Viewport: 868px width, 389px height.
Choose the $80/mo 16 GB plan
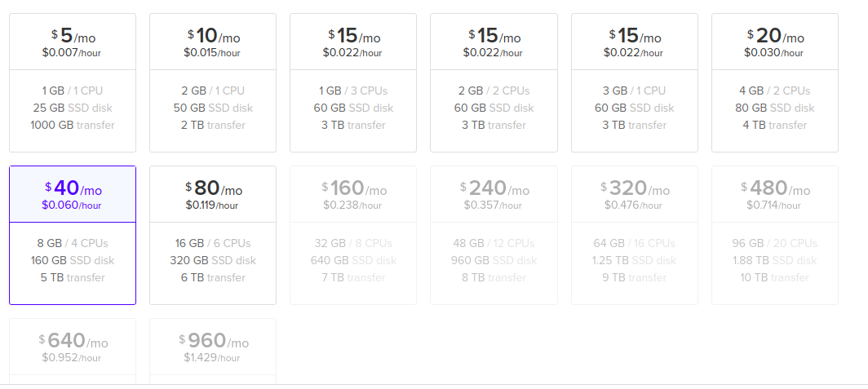pyautogui.click(x=212, y=235)
